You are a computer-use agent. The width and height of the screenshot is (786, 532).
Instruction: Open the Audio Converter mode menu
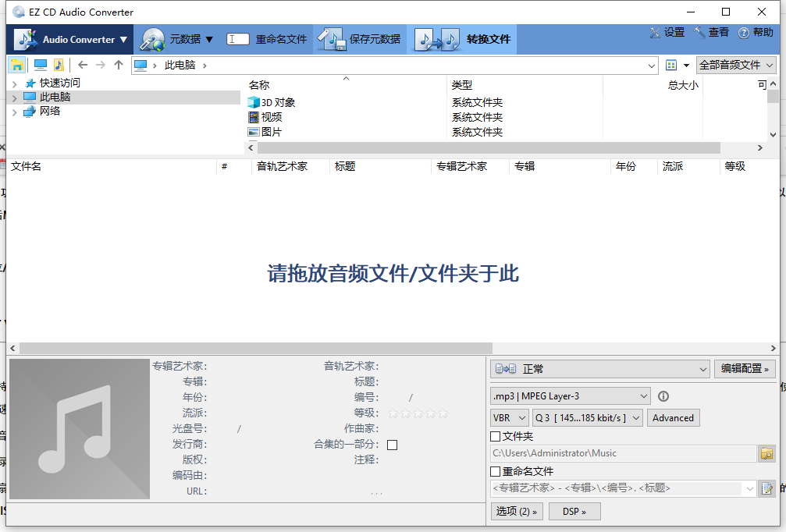(x=71, y=39)
